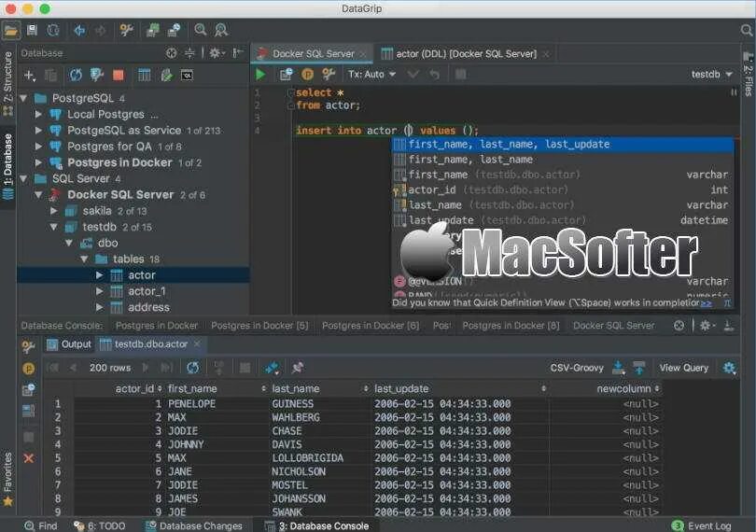Expand Postgres for QA node
The height and width of the screenshot is (532, 756).
[38, 147]
